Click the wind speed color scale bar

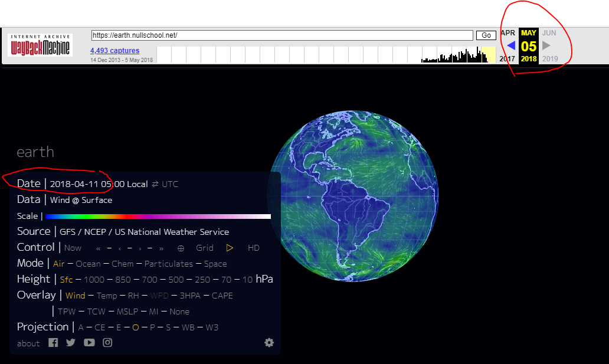158,217
